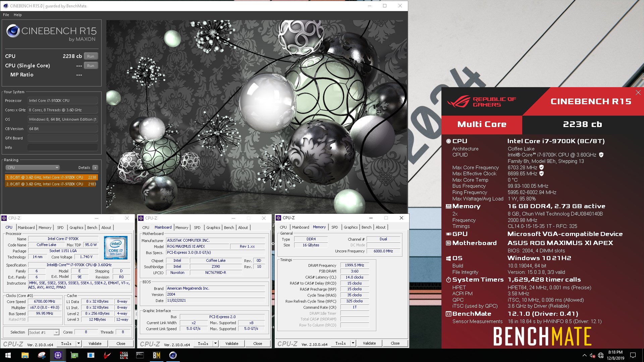The width and height of the screenshot is (644, 362).
Task: Open Mainboard tab in first CPU-Z window
Action: click(26, 228)
